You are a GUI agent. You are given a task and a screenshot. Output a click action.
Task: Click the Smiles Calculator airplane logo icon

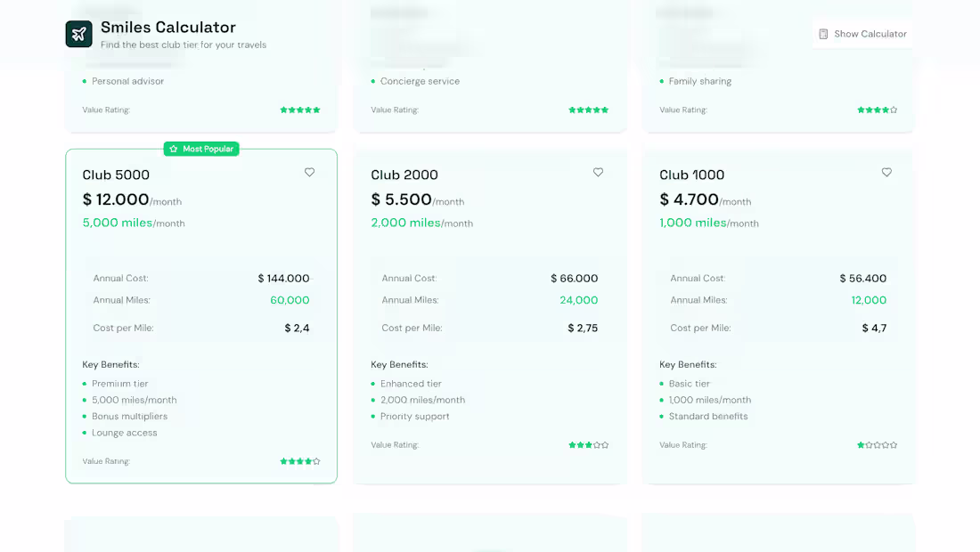pos(78,33)
